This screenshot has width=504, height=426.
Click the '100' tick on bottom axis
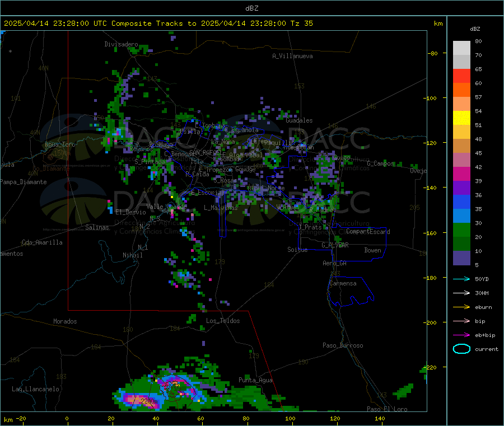[290, 418]
